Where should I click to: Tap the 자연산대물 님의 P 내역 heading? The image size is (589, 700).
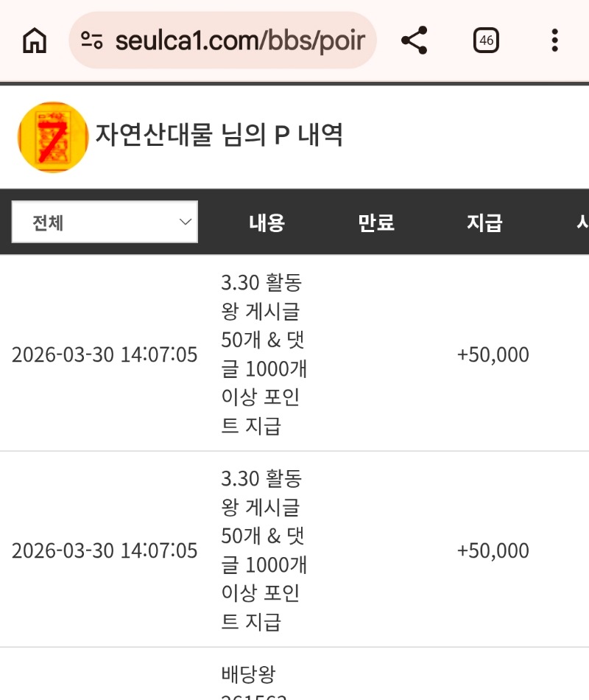click(219, 135)
